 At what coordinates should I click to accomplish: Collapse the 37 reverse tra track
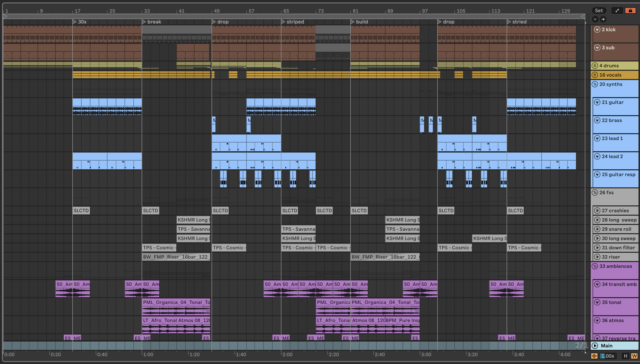tap(597, 338)
